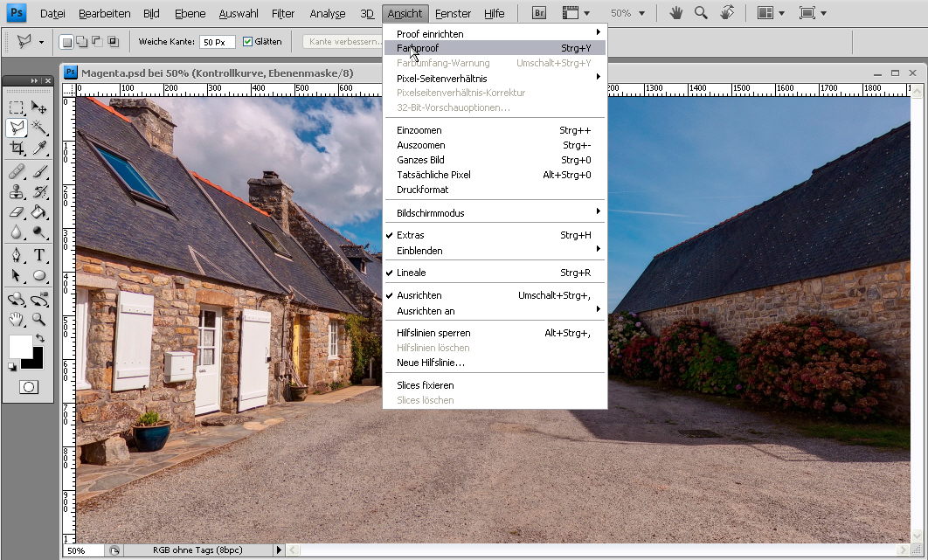928x560 pixels.
Task: Select the Rotate View tool in top bar
Action: pos(727,13)
